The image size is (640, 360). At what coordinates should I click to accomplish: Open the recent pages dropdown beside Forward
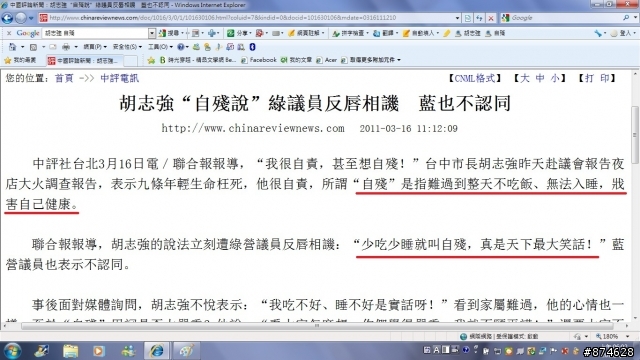(x=31, y=18)
